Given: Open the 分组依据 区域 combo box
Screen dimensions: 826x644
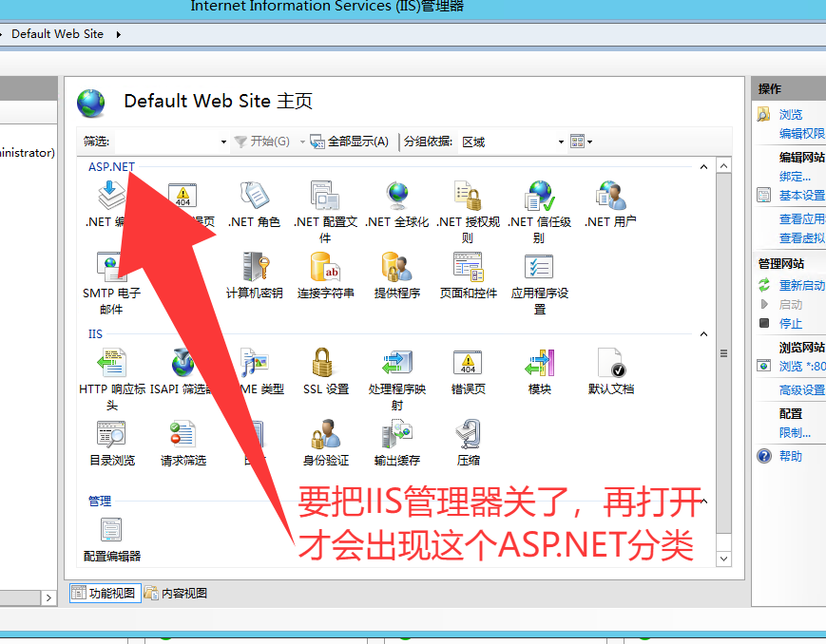Looking at the screenshot, I should tap(512, 142).
